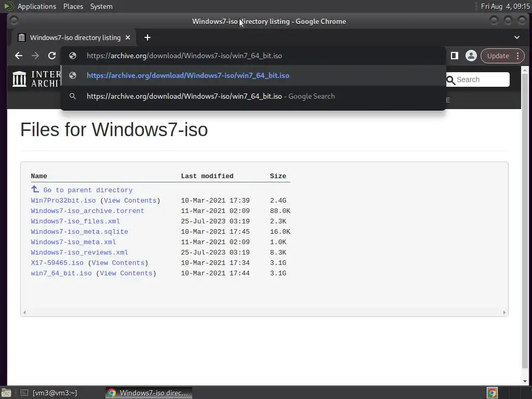Open Windows7-iso_reviews.xml link
This screenshot has width=532, height=399.
point(79,252)
